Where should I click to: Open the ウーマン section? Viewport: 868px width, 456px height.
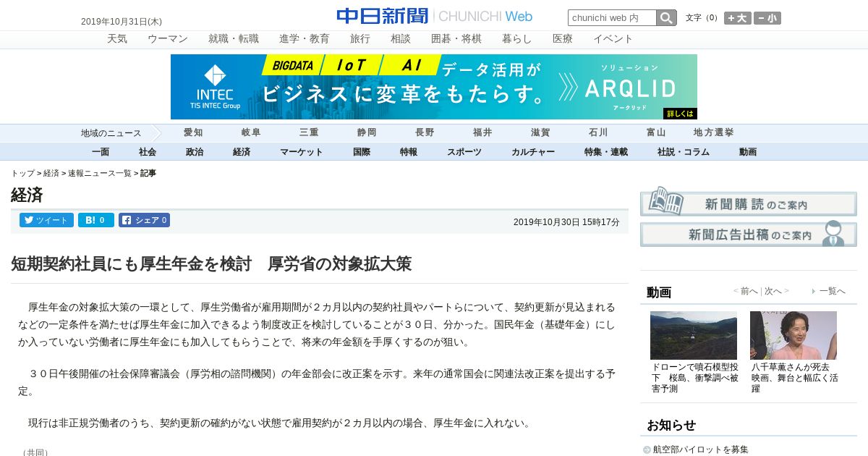(x=168, y=39)
